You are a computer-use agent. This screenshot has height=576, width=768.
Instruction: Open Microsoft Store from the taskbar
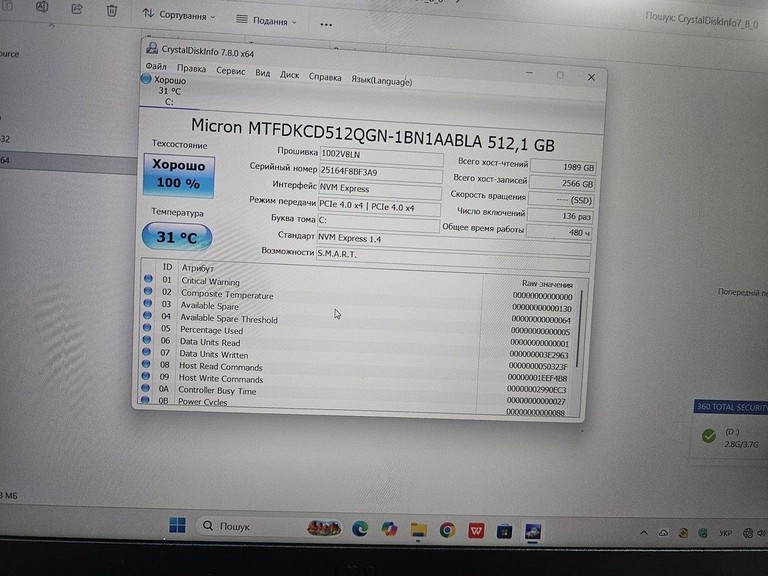[x=504, y=531]
